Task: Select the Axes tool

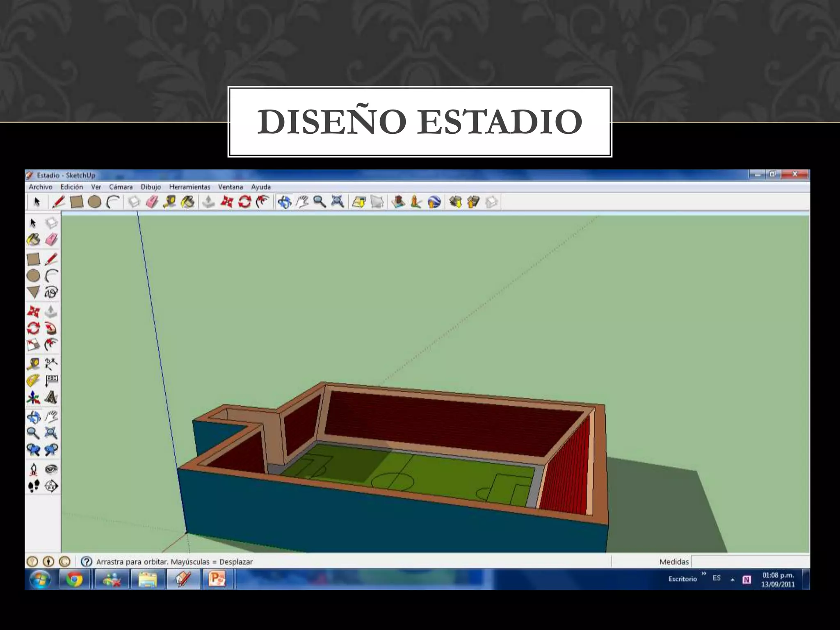Action: (33, 397)
